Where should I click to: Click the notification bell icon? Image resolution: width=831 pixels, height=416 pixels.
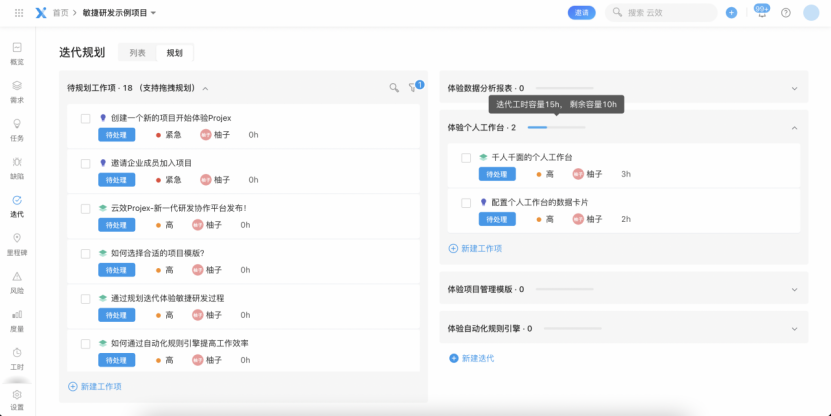tap(761, 13)
